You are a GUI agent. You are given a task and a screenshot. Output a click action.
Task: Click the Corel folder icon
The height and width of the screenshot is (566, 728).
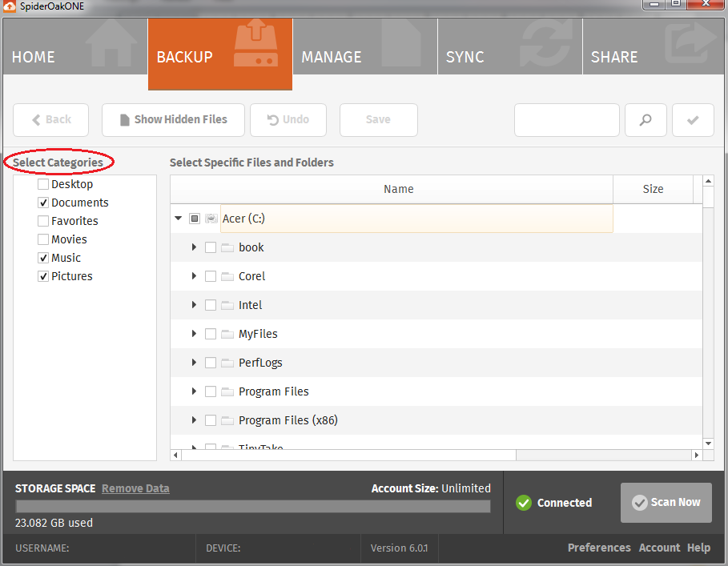(227, 276)
